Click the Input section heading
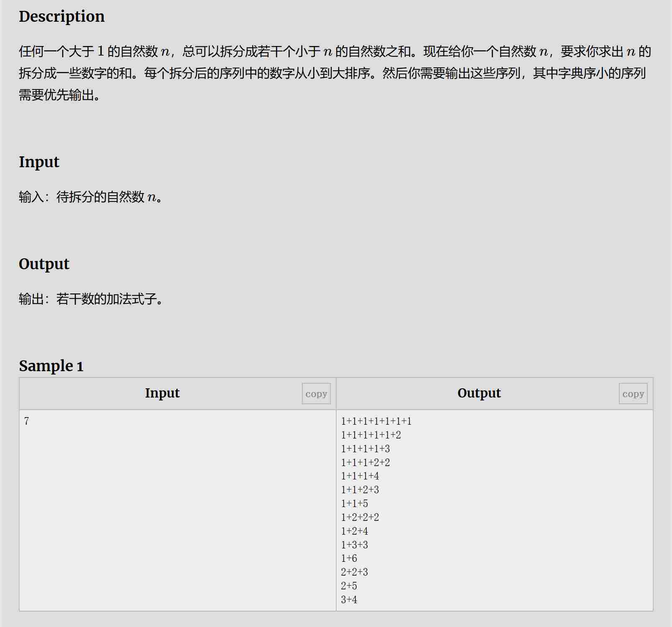 pos(39,162)
